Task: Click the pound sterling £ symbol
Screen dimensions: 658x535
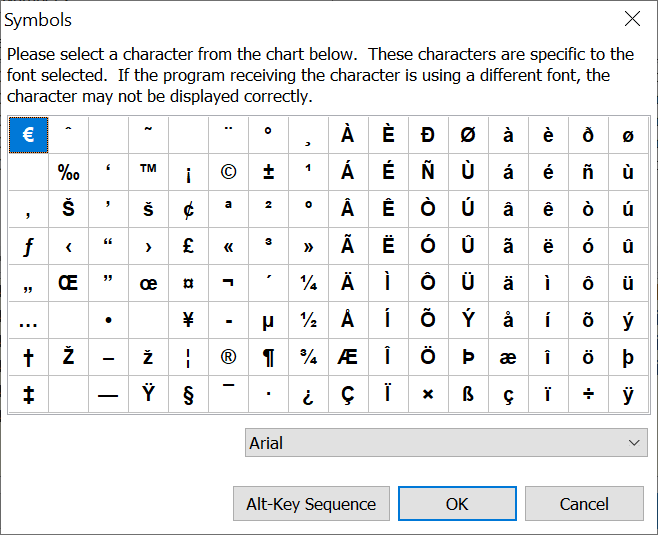Action: [188, 246]
